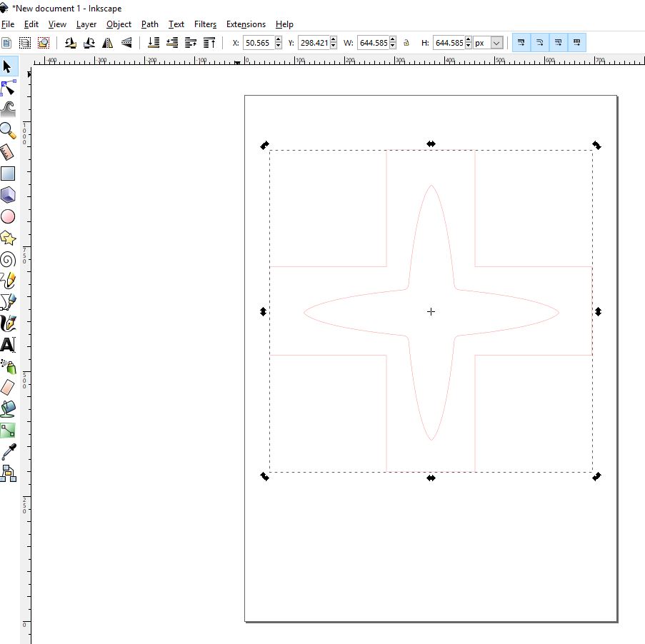Screen dimensions: 645x644
Task: Flip selection vertically
Action: [126, 43]
